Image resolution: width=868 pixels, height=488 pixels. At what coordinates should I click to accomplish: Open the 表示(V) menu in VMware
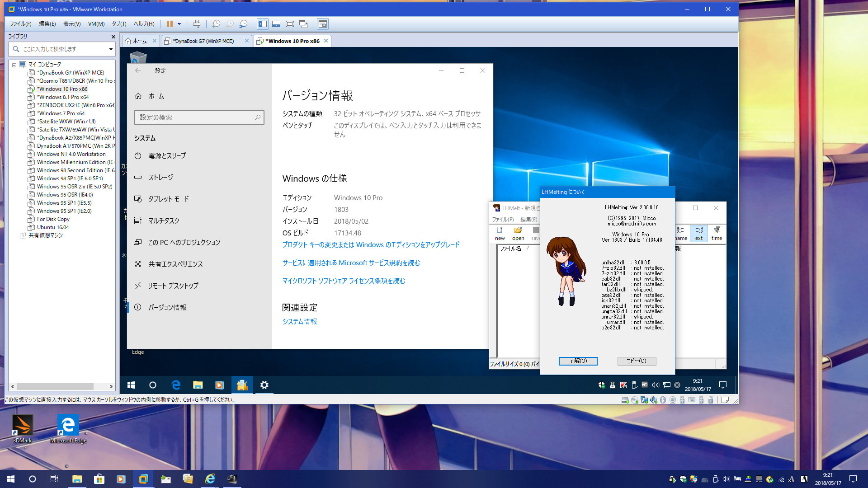click(x=72, y=24)
